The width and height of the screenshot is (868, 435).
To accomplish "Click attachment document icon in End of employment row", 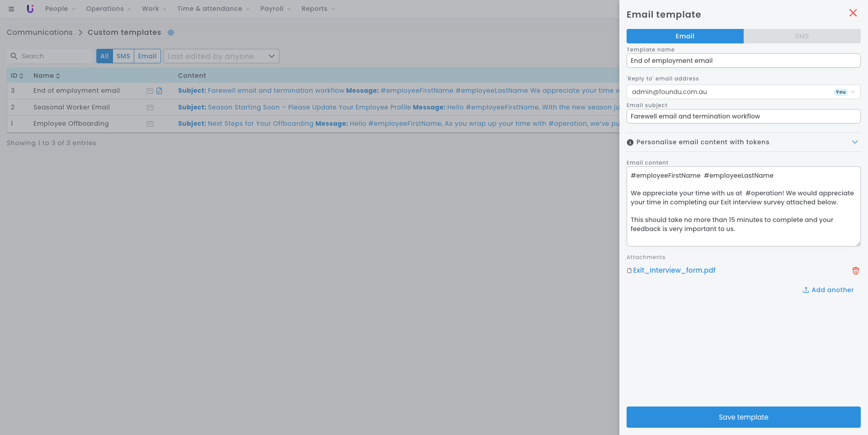I will tap(159, 91).
